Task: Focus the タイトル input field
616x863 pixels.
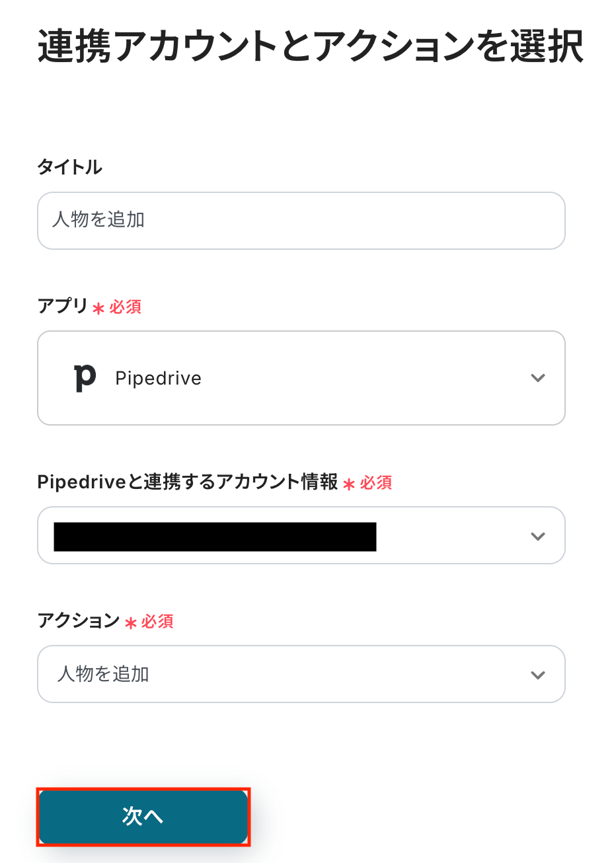Action: pos(301,221)
